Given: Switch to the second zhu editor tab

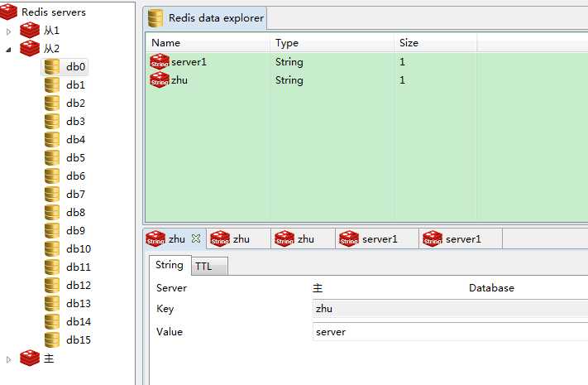Looking at the screenshot, I should point(238,239).
